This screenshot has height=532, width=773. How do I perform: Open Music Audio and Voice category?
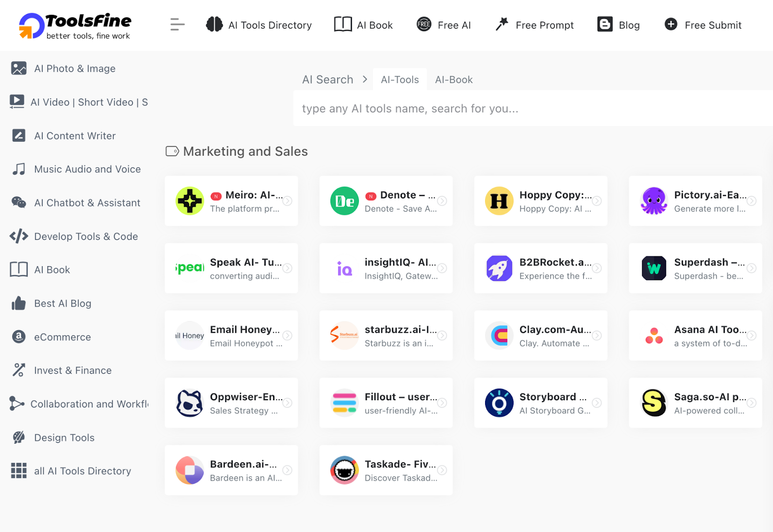(87, 169)
